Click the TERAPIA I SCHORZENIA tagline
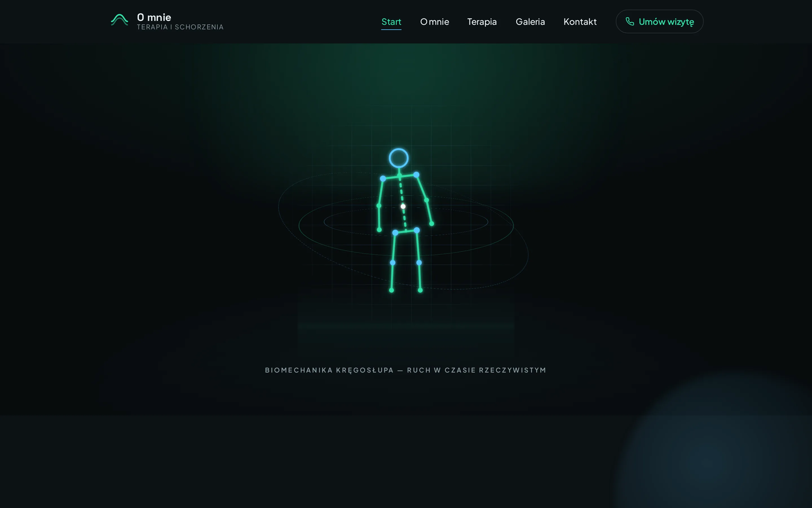The image size is (812, 508). point(180,27)
